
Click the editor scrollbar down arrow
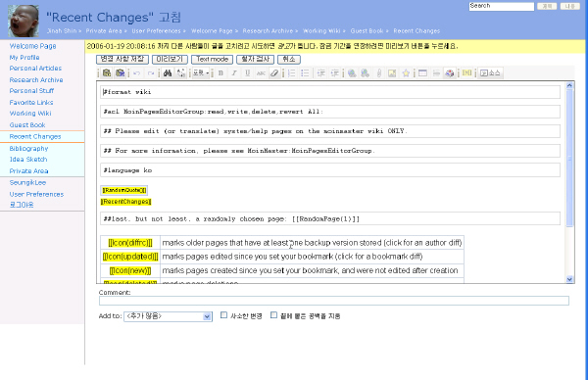click(x=569, y=279)
